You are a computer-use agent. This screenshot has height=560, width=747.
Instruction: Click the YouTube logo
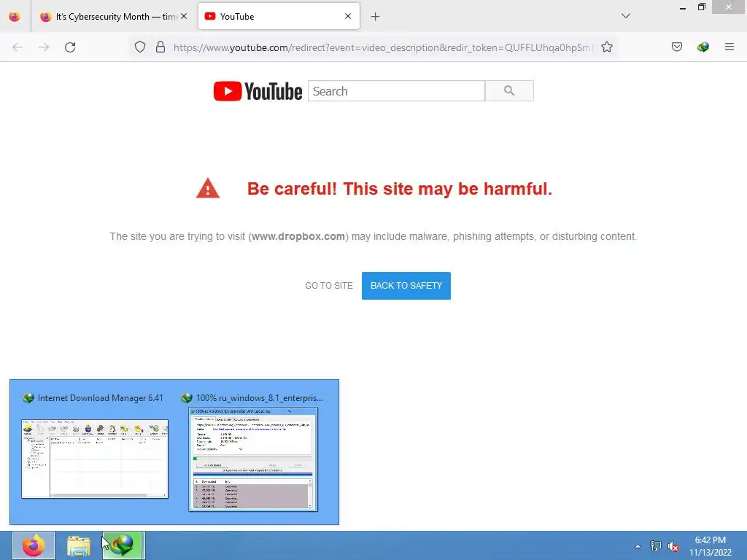[x=258, y=91]
